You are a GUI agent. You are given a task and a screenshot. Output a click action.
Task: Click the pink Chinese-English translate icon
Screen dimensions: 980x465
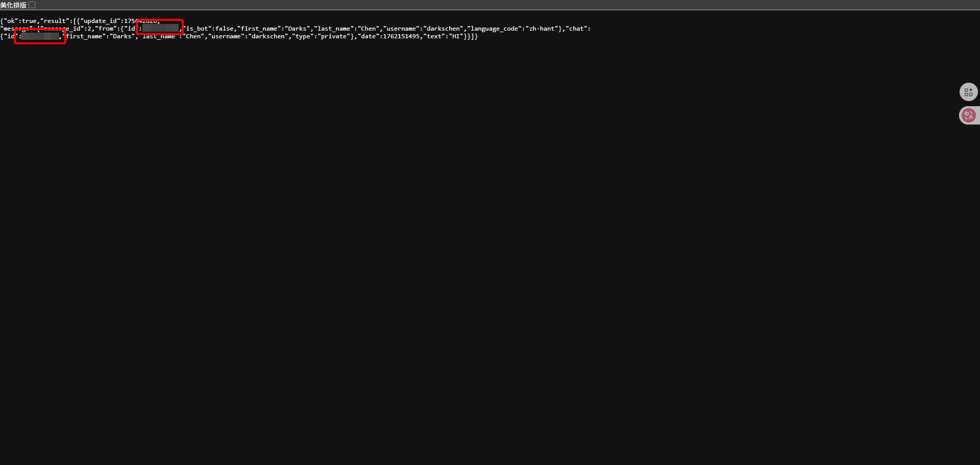969,115
